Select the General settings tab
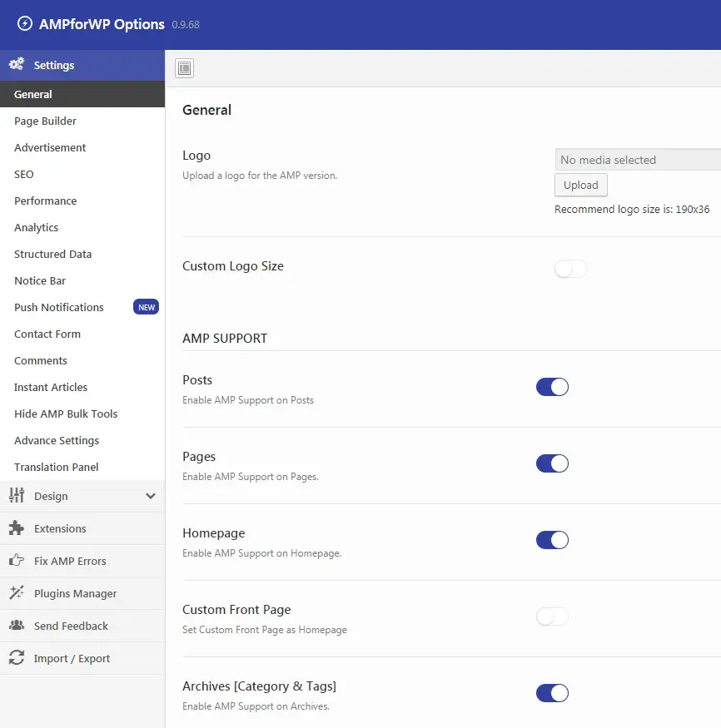 pos(82,94)
